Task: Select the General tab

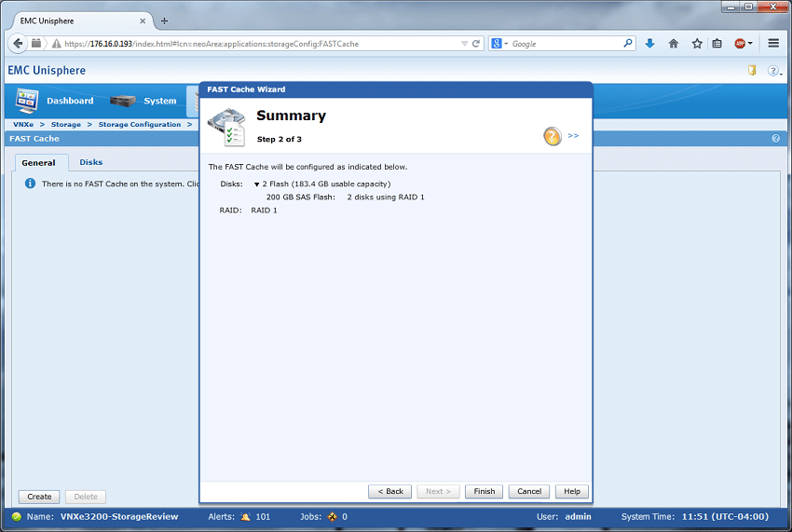Action: coord(38,163)
